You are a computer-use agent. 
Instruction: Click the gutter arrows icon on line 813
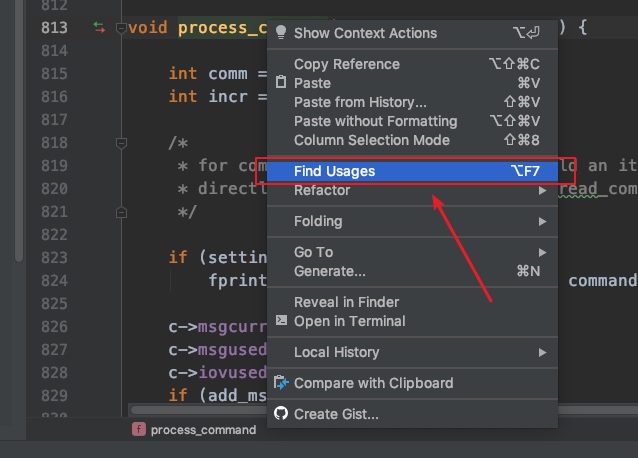(x=99, y=28)
